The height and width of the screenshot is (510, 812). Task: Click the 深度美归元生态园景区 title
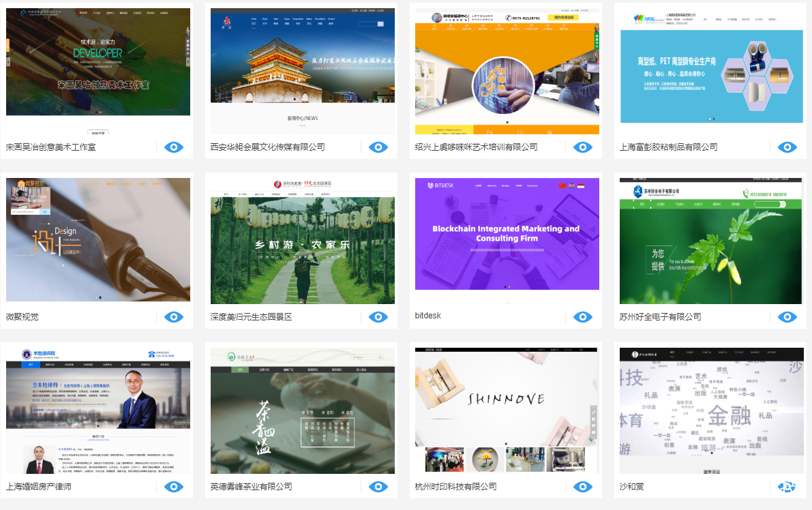coord(251,318)
